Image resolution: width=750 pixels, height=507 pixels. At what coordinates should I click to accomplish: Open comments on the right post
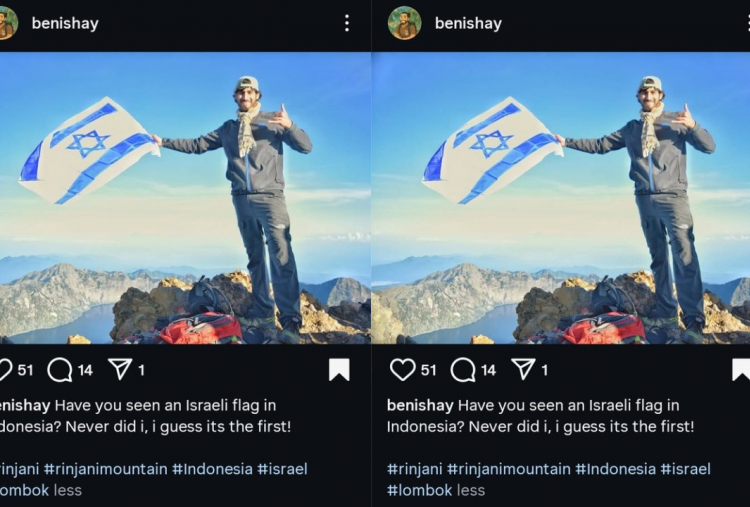coord(463,370)
